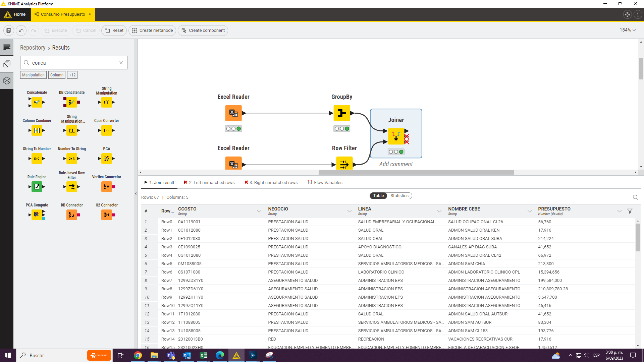Expand the LINEA column header dropdown

(x=439, y=211)
